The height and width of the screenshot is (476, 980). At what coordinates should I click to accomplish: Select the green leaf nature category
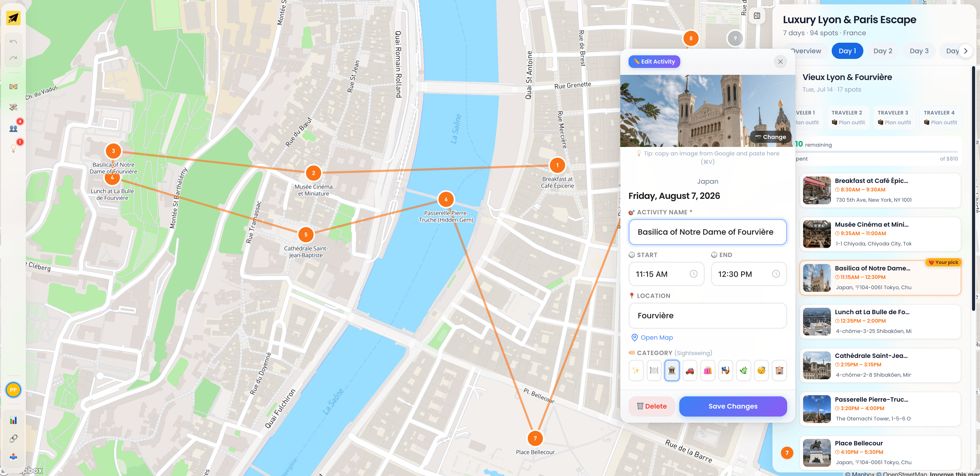click(x=743, y=370)
